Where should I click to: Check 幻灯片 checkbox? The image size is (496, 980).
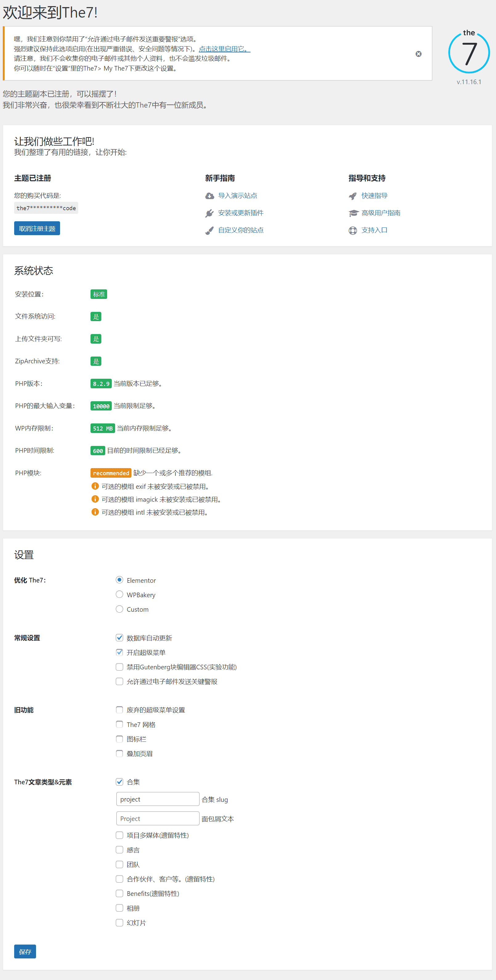(x=119, y=923)
